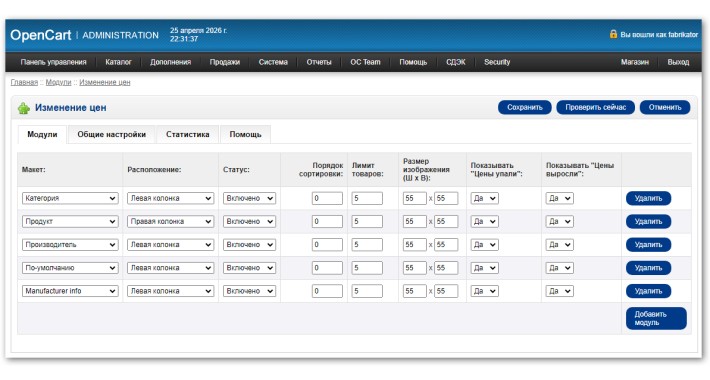This screenshot has height=380, width=710.
Task: Click Удалить in the Категория row
Action: click(x=648, y=198)
